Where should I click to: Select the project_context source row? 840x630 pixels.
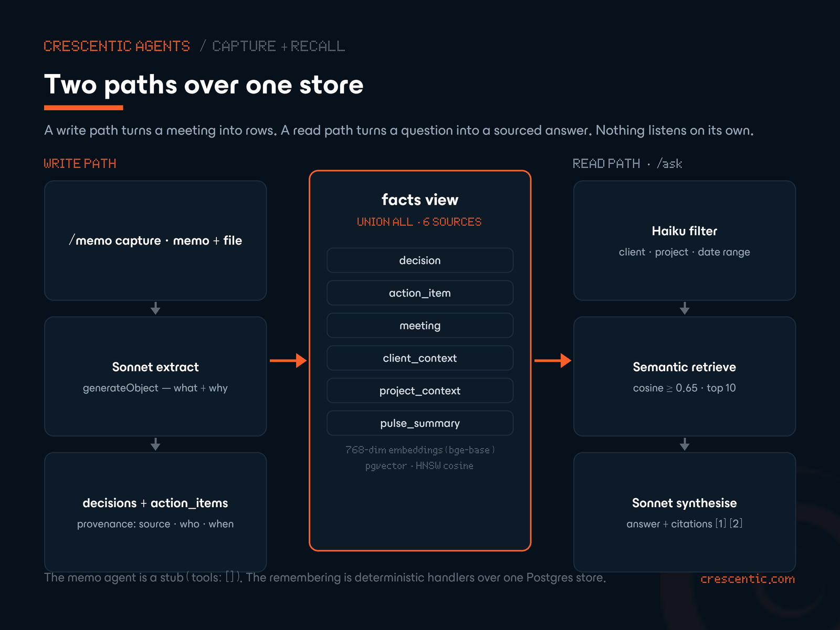[420, 391]
